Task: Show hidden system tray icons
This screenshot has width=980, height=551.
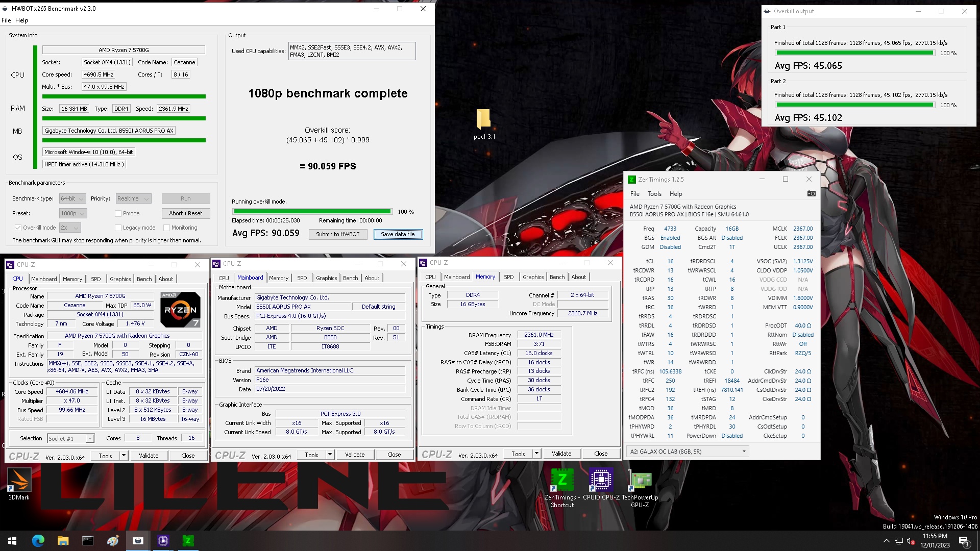Action: (x=887, y=541)
